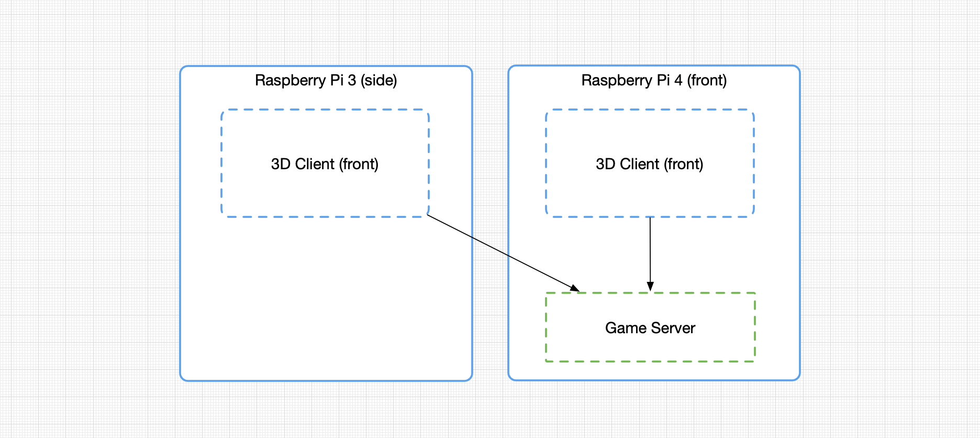Screen dimensions: 980x438
Task: Click blank grid canvas right of Raspberry Pi 4
Action: [x=890, y=220]
